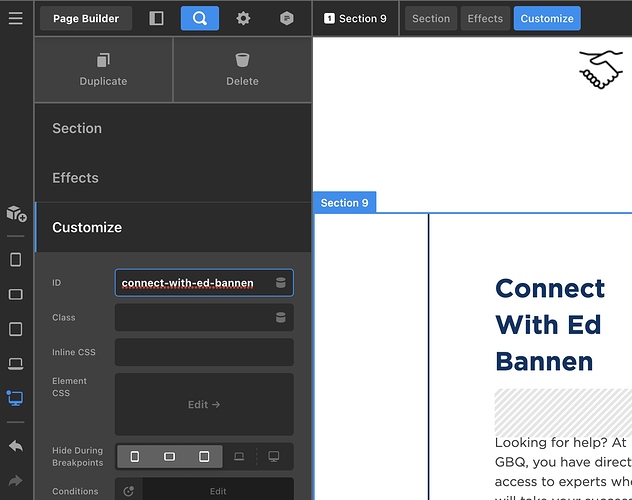632x500 pixels.
Task: Duplicate the current section
Action: pos(103,70)
